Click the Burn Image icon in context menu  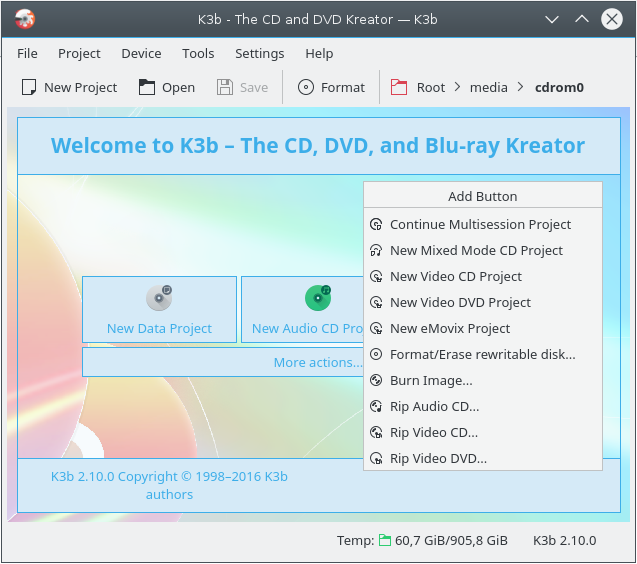[376, 381]
